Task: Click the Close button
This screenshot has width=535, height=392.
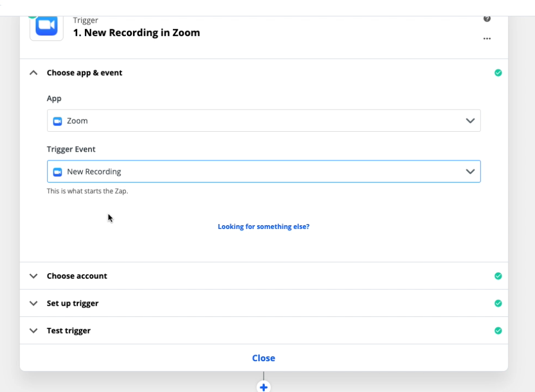Action: (x=263, y=358)
